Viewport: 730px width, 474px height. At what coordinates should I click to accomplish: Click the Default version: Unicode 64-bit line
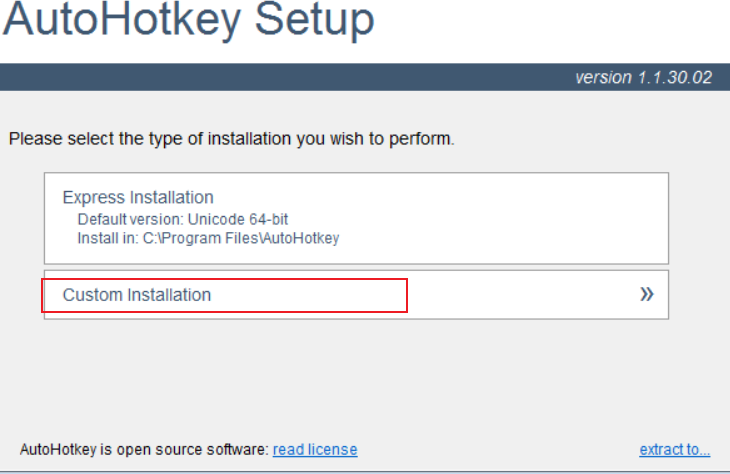coord(183,219)
